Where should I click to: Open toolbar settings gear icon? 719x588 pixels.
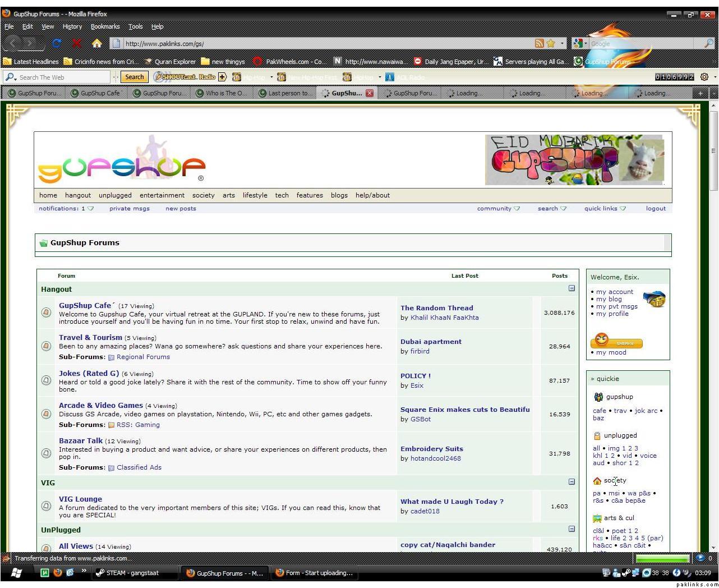[x=704, y=77]
